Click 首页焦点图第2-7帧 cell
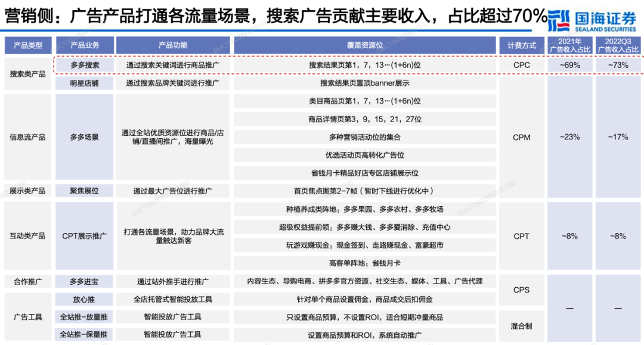The height and width of the screenshot is (345, 644). pyautogui.click(x=365, y=191)
